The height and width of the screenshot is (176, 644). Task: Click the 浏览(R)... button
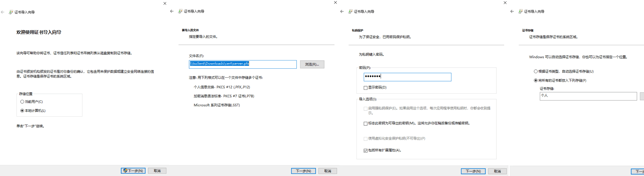point(312,64)
